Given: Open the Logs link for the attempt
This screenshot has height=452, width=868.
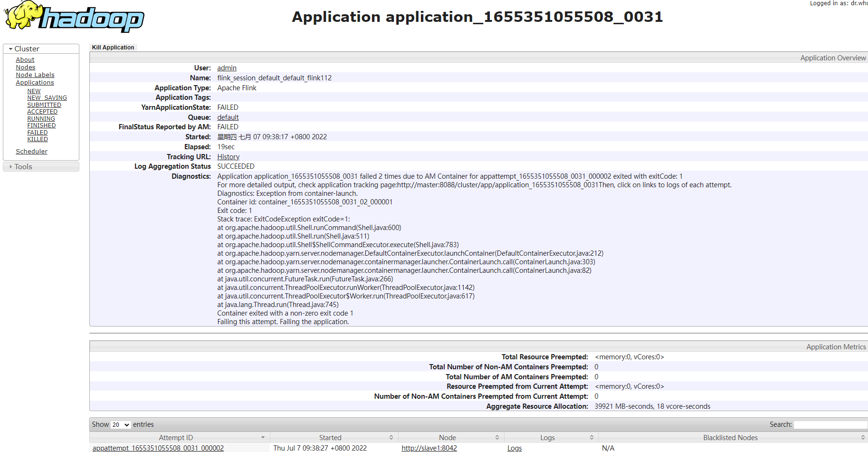Looking at the screenshot, I should click(x=514, y=448).
